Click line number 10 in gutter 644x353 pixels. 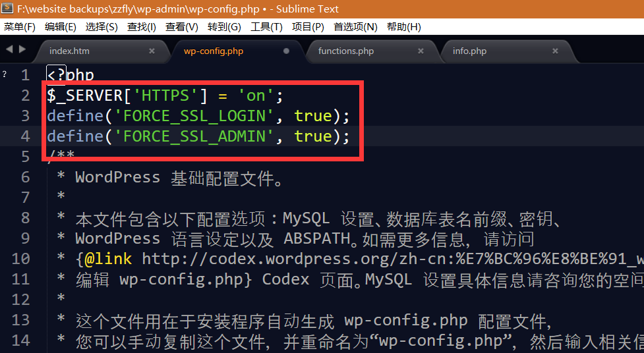(x=21, y=259)
